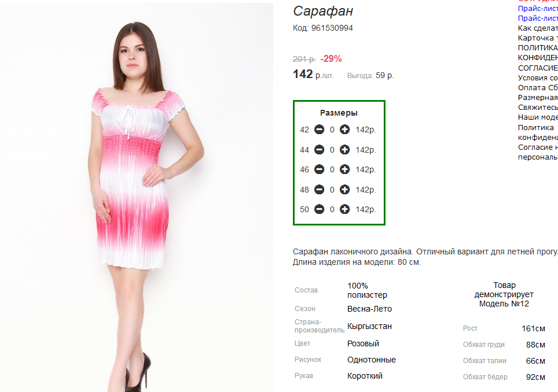Viewport: 558px width, 392px height.
Task: Add one item of size 50
Action: 344,209
